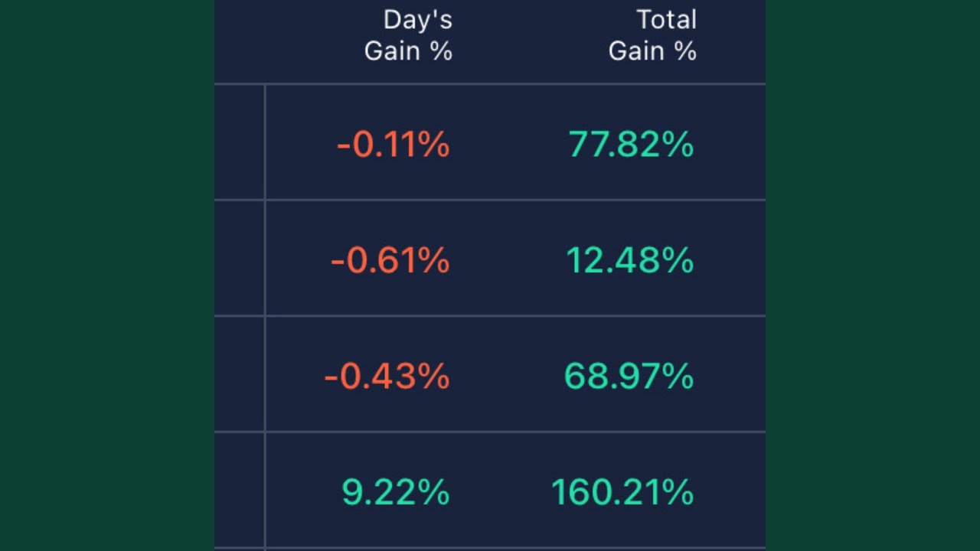Sort by the Total Gain % column header

coord(652,35)
